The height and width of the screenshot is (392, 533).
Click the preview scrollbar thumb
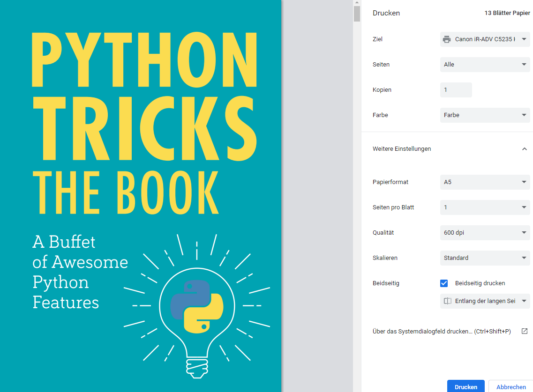(x=357, y=14)
